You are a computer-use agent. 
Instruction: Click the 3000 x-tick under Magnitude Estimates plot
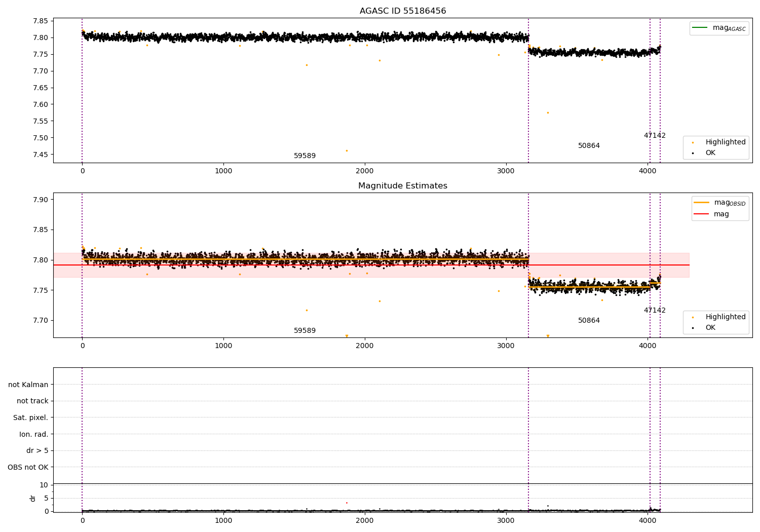[506, 346]
